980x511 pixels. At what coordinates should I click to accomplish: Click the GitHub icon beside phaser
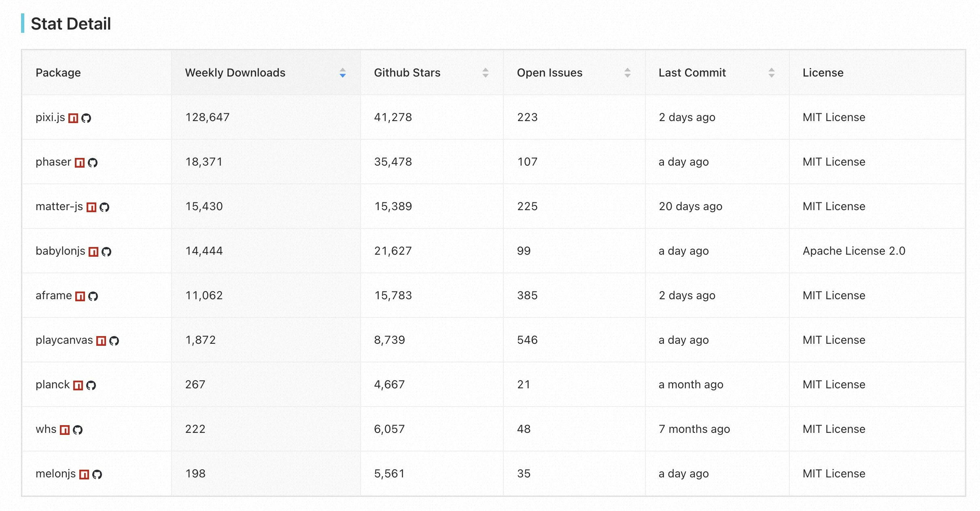pos(92,162)
